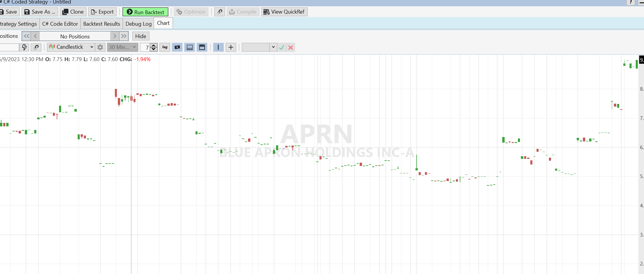Increase bar spacing with the up stepper arrow

(x=154, y=45)
